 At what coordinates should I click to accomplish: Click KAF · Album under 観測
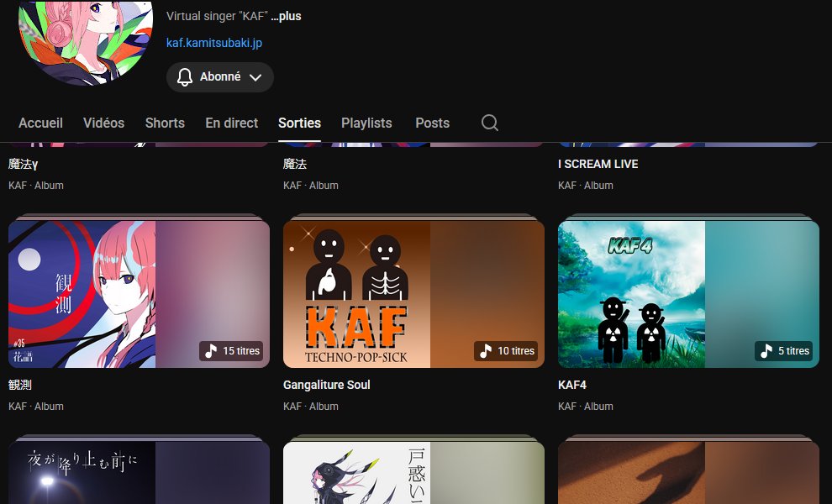(36, 407)
